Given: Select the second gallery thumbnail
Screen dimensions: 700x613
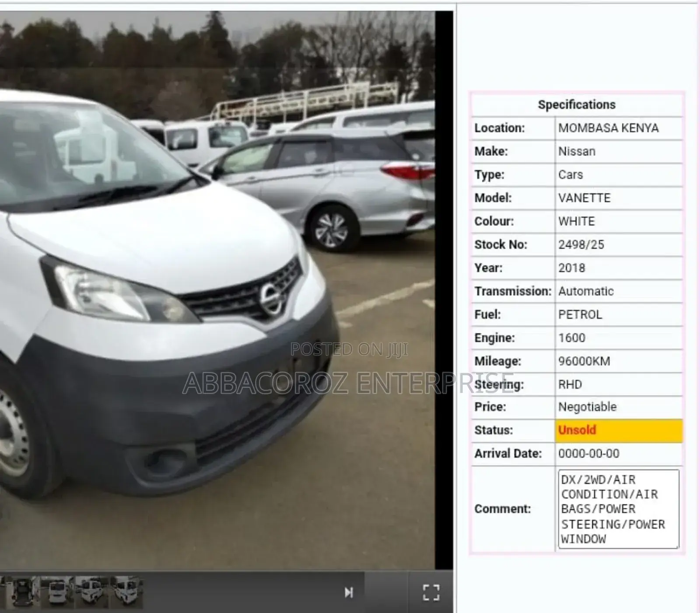Looking at the screenshot, I should (x=57, y=592).
